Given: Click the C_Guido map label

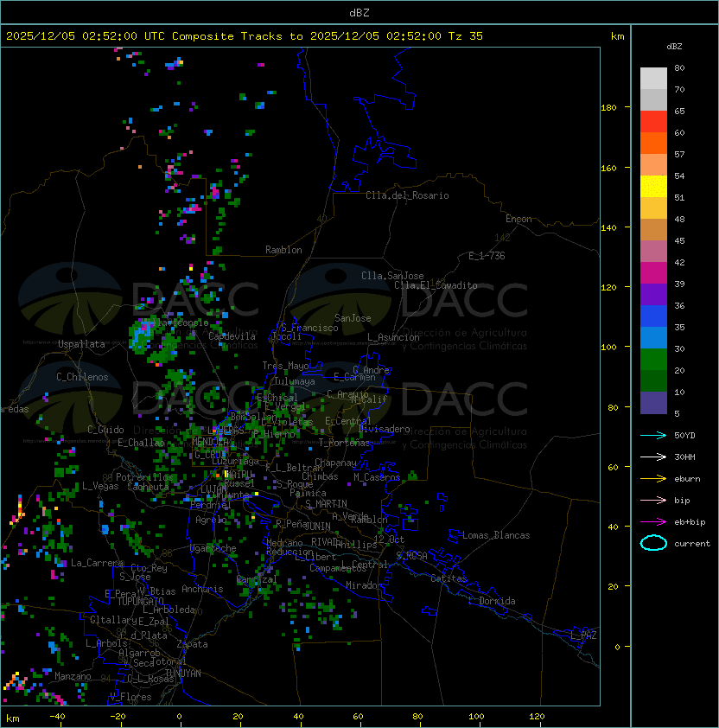Looking at the screenshot, I should (x=105, y=430).
